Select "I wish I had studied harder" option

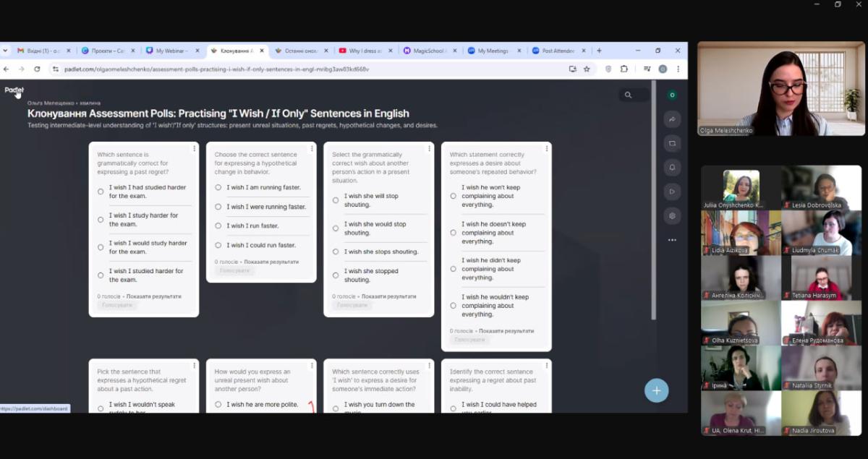click(x=101, y=192)
